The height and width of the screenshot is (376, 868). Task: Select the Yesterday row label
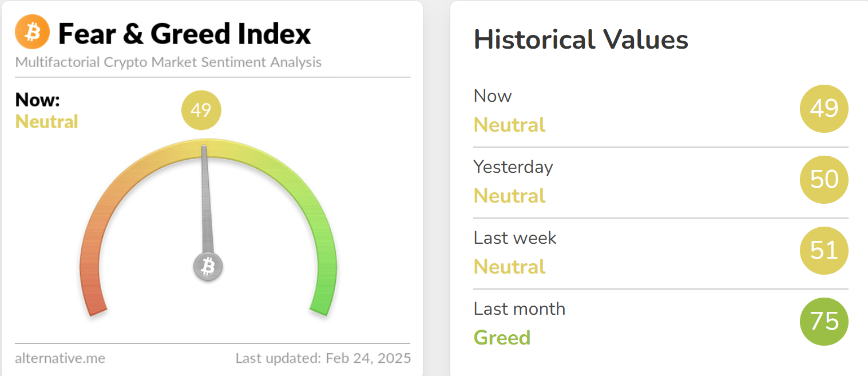513,167
